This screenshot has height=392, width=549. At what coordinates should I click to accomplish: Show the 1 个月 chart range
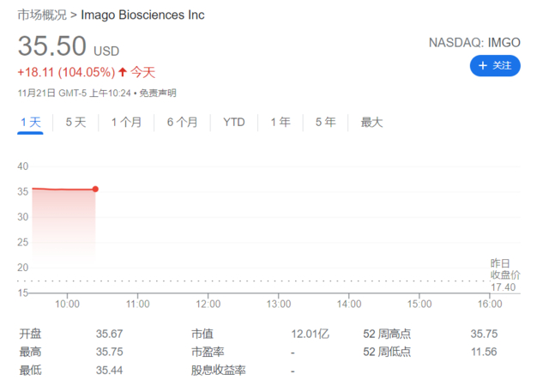point(126,123)
